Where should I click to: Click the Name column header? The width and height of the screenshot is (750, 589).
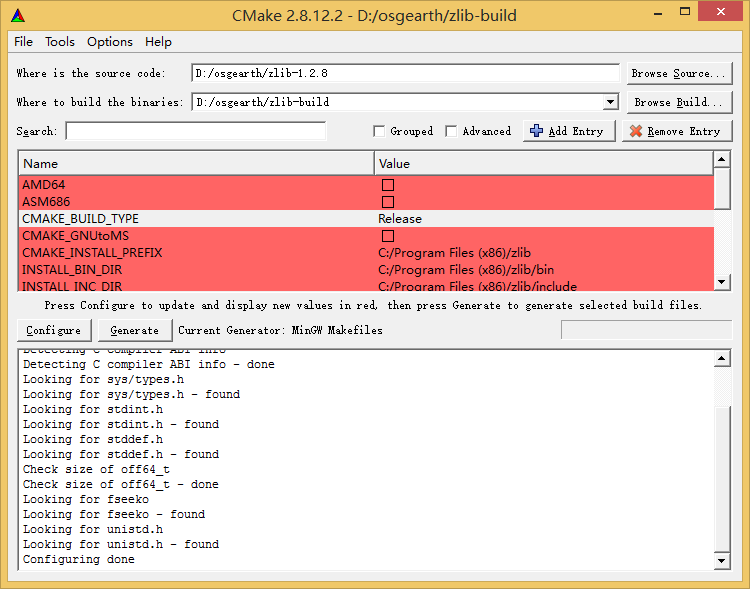click(x=196, y=164)
